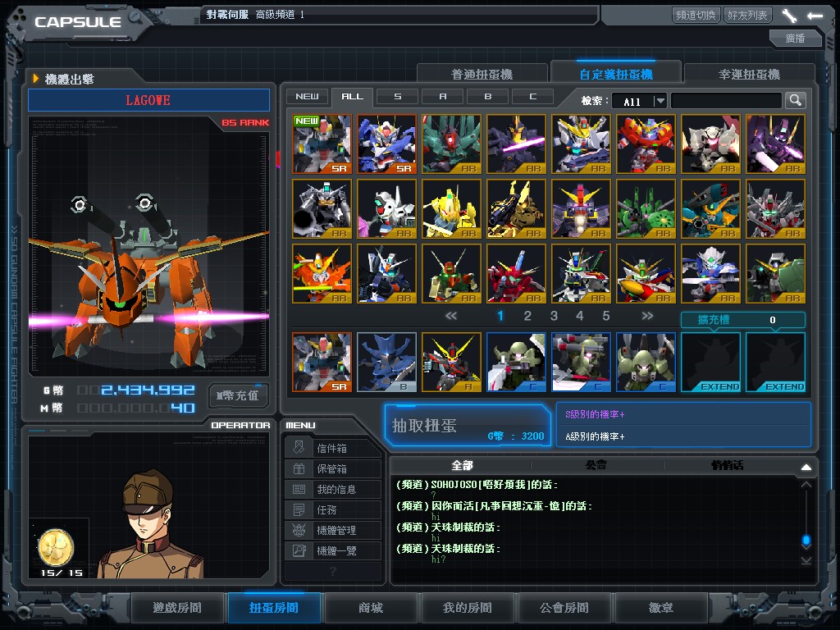Click the back arrow icon at top right
This screenshot has height=630, width=840.
point(815,16)
